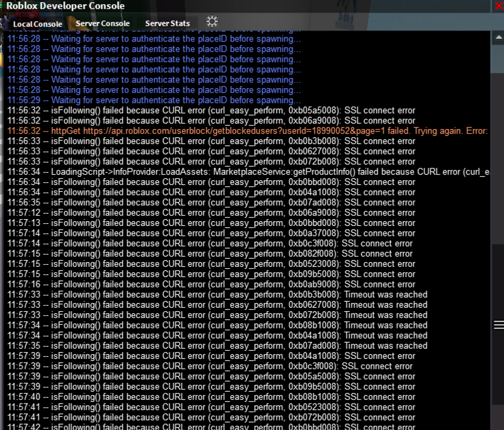
Task: Select the 11:57:12 error with 0xb06a9008
Action: (x=211, y=212)
